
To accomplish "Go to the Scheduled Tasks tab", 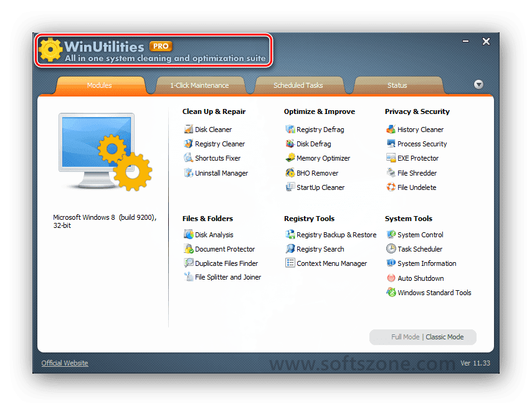I will point(298,85).
